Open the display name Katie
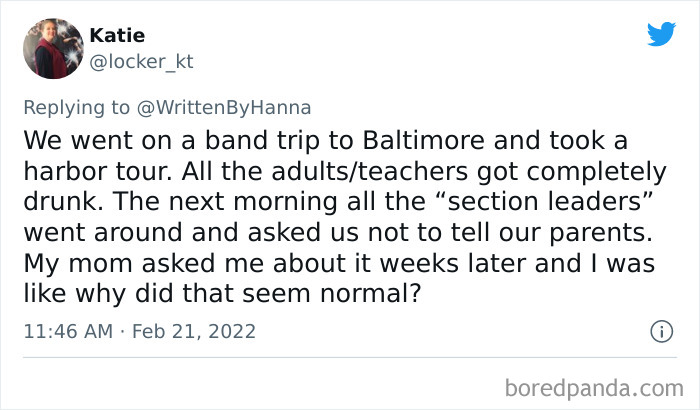Screen dimensions: 700x410 click(118, 36)
